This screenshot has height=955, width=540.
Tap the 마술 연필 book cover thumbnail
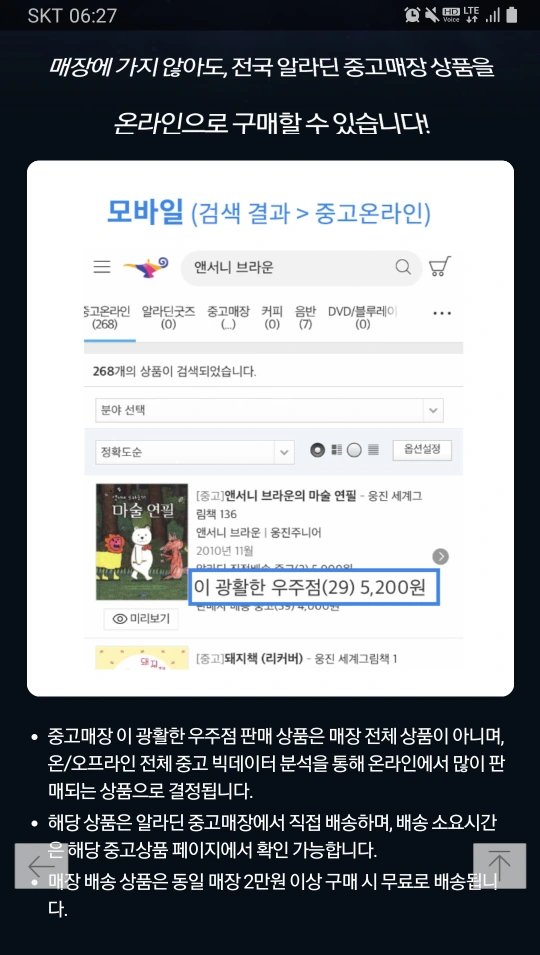142,542
